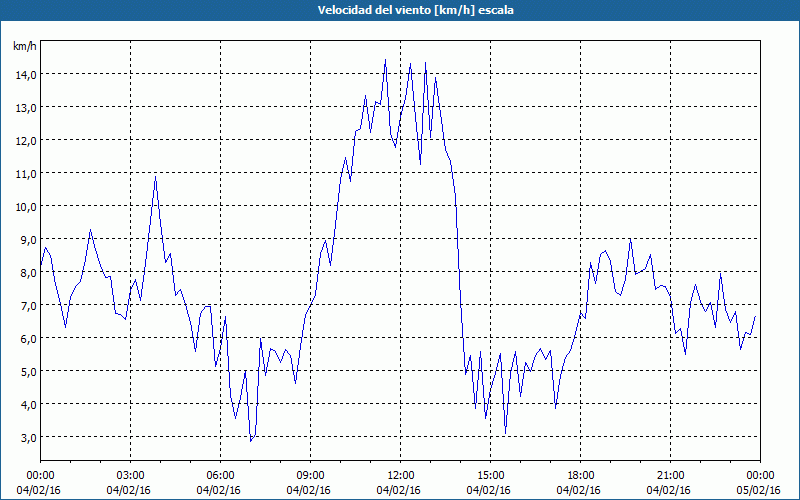Click the 11,0 y-axis value

pos(26,174)
